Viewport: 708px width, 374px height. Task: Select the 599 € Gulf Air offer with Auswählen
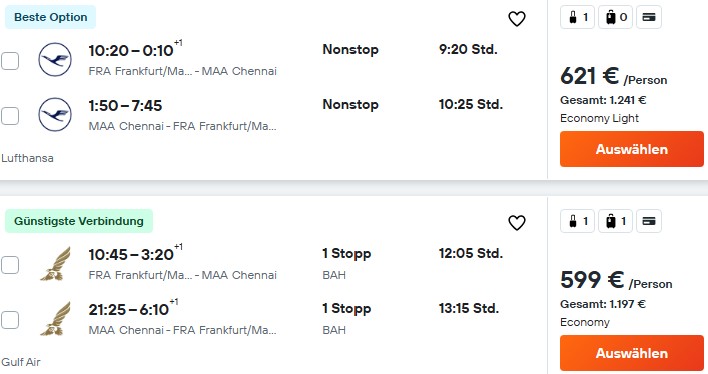pyautogui.click(x=632, y=353)
